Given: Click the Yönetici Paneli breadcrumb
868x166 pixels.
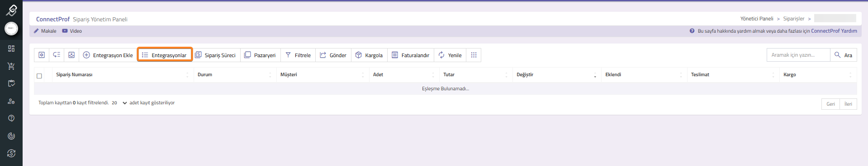Looking at the screenshot, I should tap(757, 19).
